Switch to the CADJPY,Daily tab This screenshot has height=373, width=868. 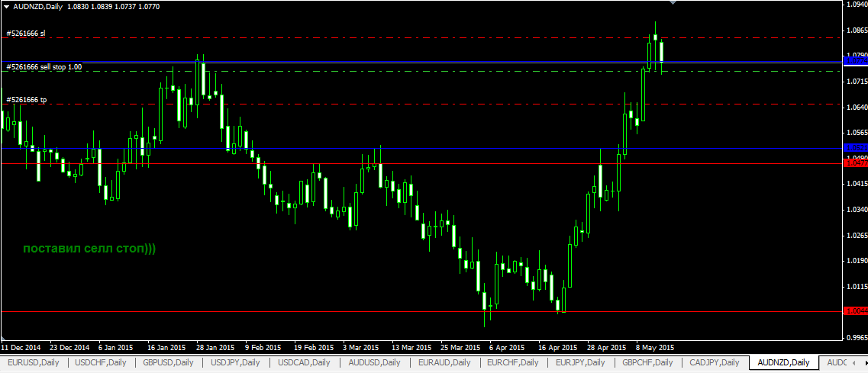point(715,362)
